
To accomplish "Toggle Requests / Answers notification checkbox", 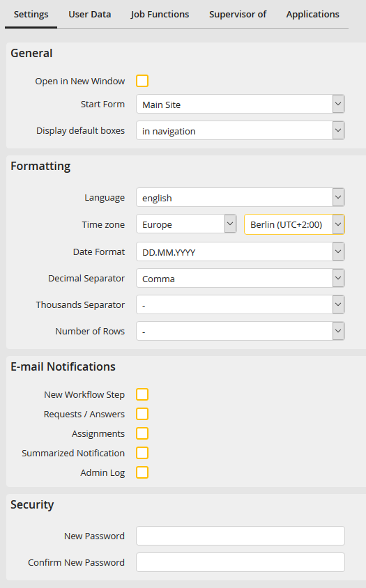I will pyautogui.click(x=142, y=414).
